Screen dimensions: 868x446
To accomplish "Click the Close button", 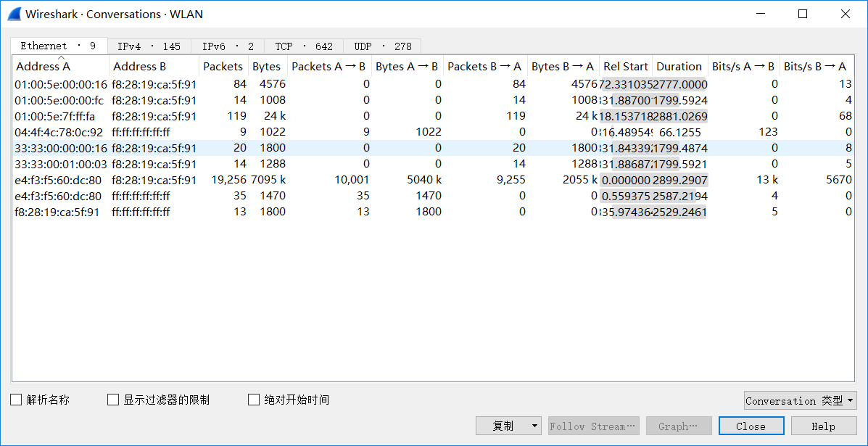I will [751, 426].
